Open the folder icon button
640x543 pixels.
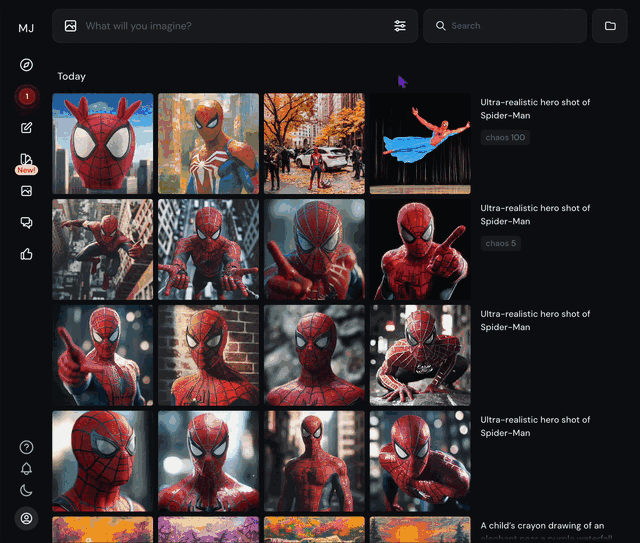(x=610, y=26)
